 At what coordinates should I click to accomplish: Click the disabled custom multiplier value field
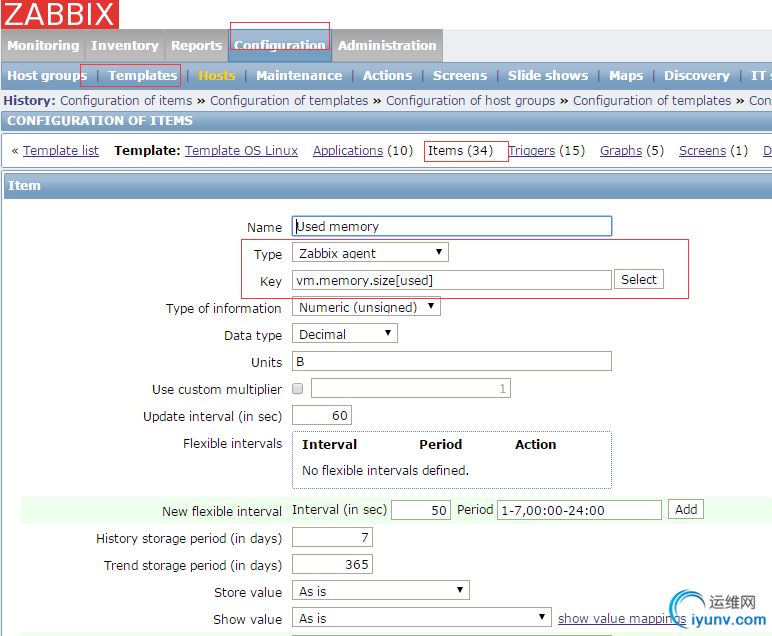click(411, 388)
